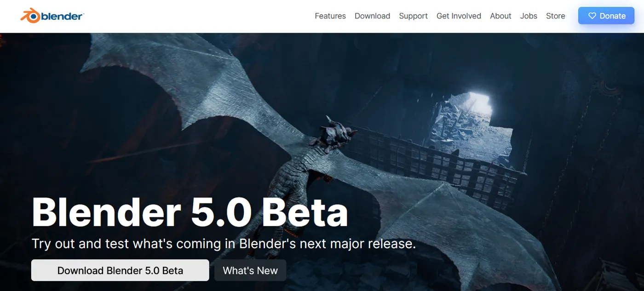The image size is (644, 291).
Task: Visit the Jobs navigation link
Action: [529, 16]
